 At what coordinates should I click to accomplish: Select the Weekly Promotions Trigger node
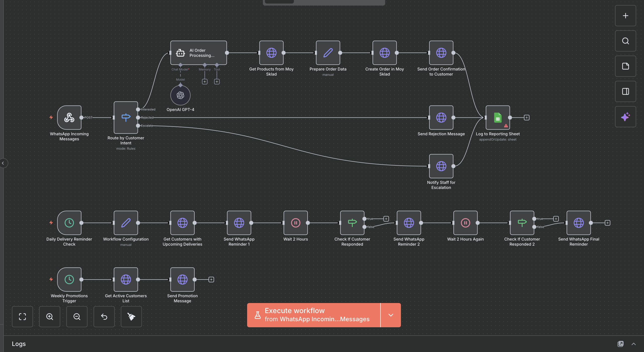[69, 280]
